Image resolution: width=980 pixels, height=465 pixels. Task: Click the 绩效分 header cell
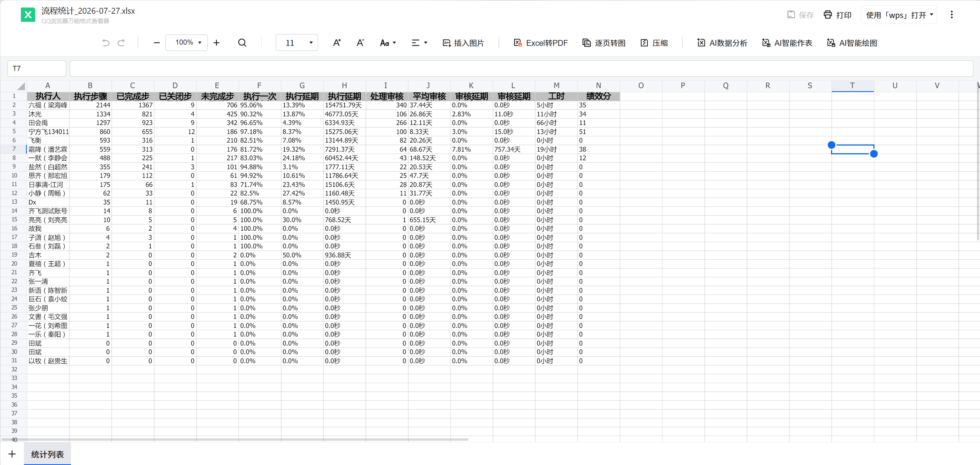coord(598,96)
